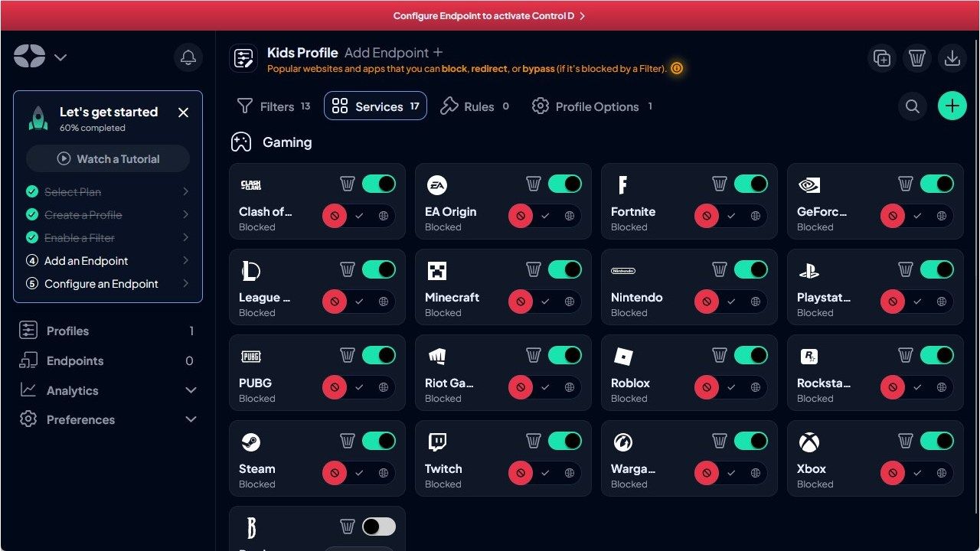
Task: Set Playstation to redirect globe
Action: pyautogui.click(x=942, y=302)
